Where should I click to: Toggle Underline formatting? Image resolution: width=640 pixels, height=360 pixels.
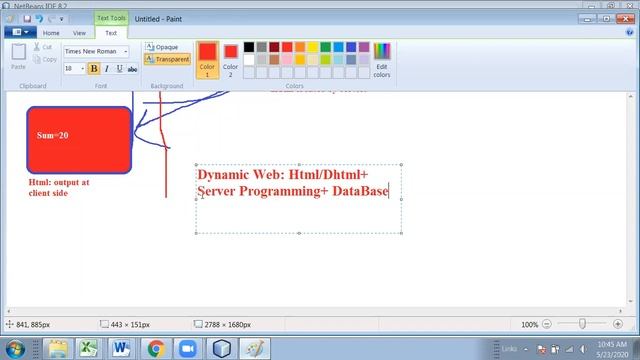coord(119,69)
